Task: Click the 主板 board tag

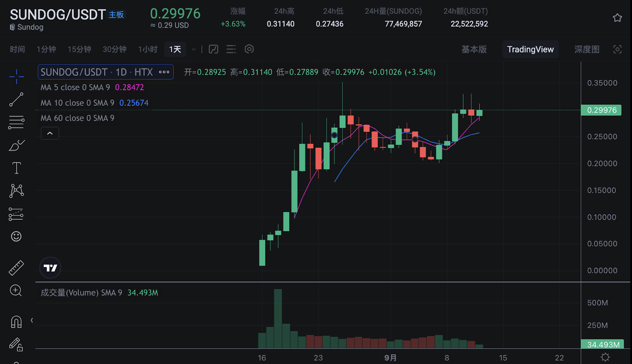Action: click(x=117, y=15)
